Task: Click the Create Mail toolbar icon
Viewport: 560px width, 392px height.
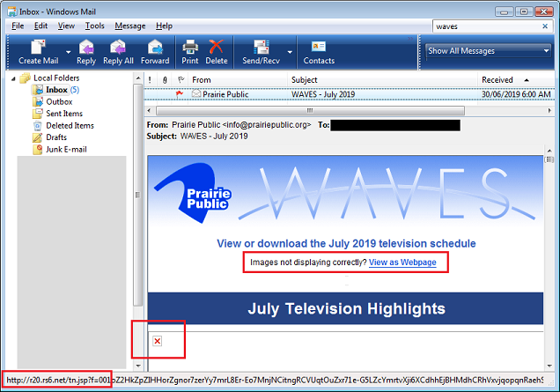Action: [38, 47]
